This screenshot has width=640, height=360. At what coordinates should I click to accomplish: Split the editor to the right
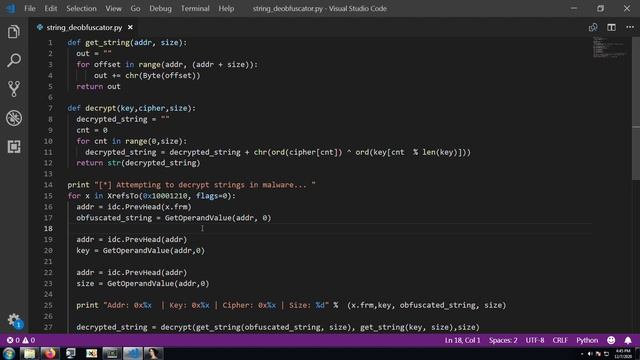[x=611, y=27]
